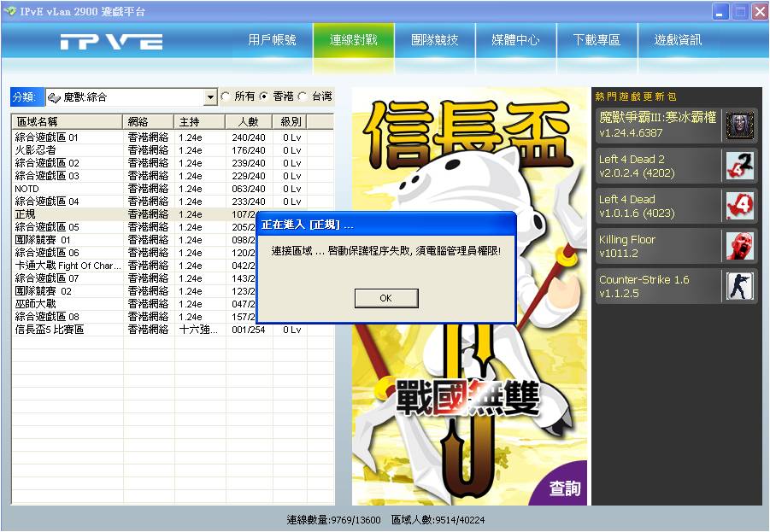Image resolution: width=770 pixels, height=532 pixels.
Task: Click the gamepad icon in category combo box
Action: pos(54,97)
